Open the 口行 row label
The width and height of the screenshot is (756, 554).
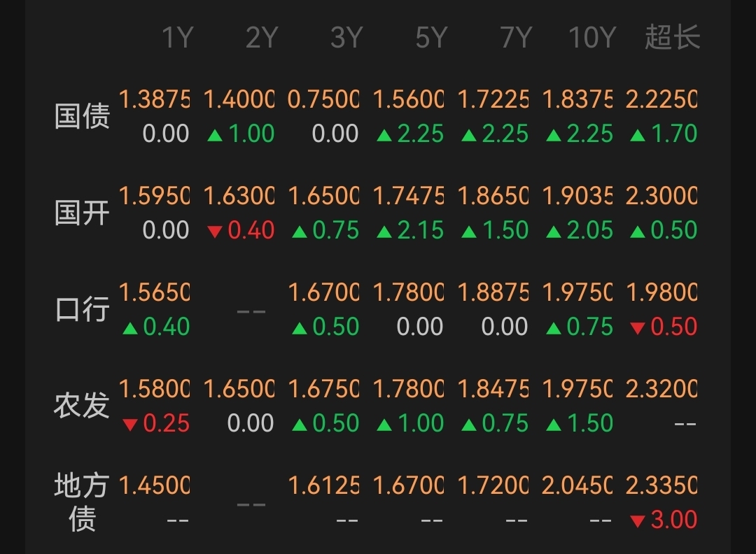tap(83, 309)
